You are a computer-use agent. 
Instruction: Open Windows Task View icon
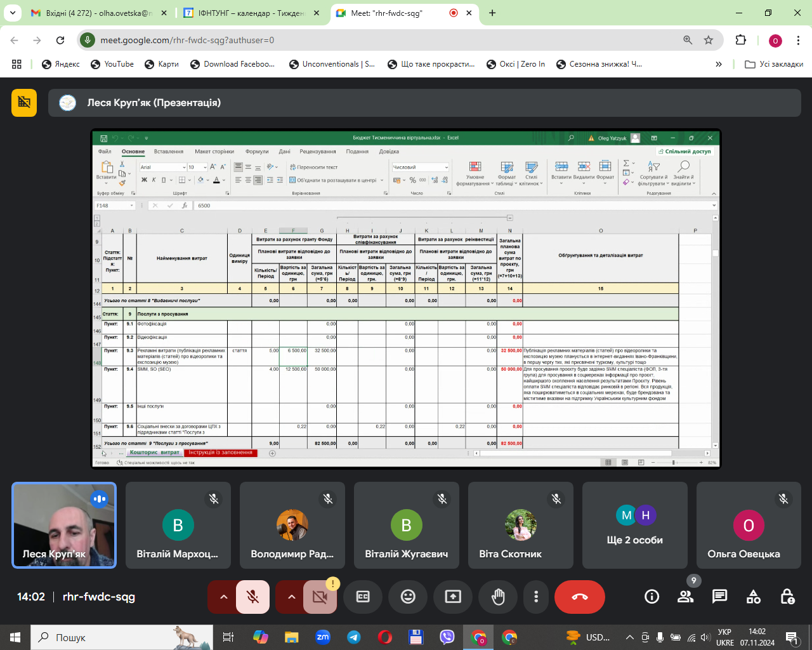click(x=228, y=637)
